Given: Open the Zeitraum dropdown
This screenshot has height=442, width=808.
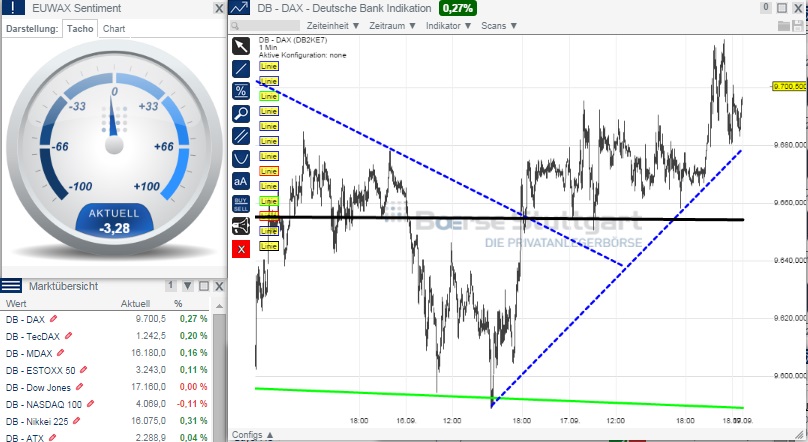Looking at the screenshot, I should [x=392, y=26].
